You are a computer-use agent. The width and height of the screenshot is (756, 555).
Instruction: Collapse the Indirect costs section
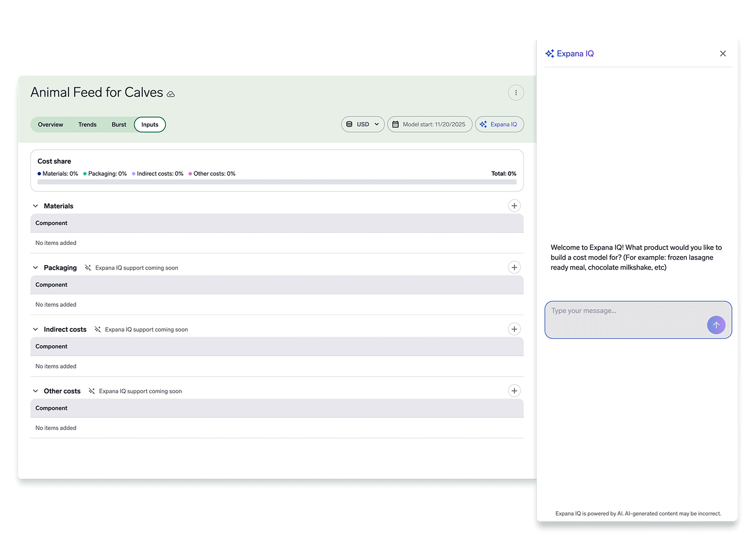[x=35, y=329]
